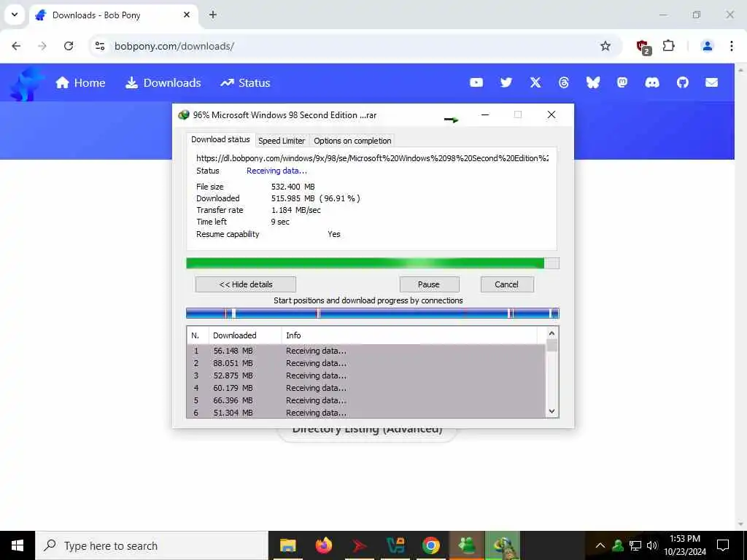Open the volume speaker tray icon

[652, 545]
